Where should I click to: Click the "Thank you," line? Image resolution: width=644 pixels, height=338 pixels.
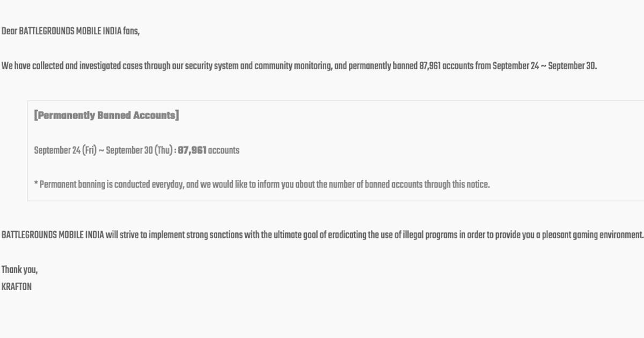[19, 269]
